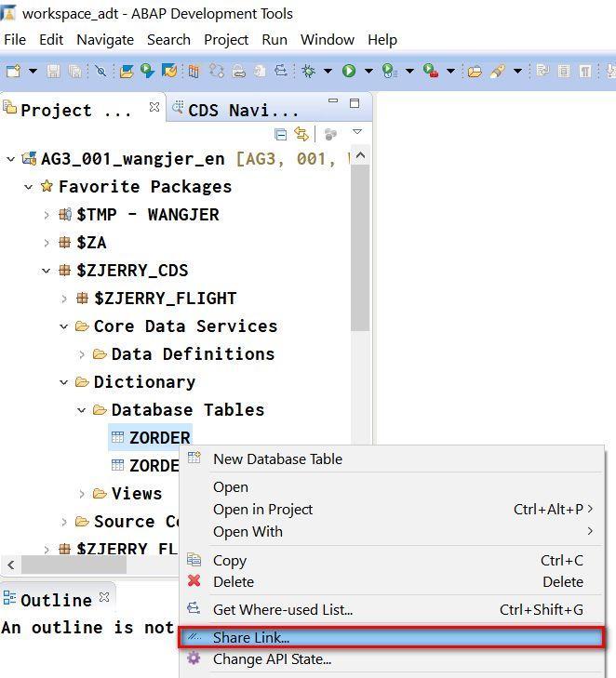Close the Outline view tab
The image size is (616, 678).
pyautogui.click(x=104, y=597)
